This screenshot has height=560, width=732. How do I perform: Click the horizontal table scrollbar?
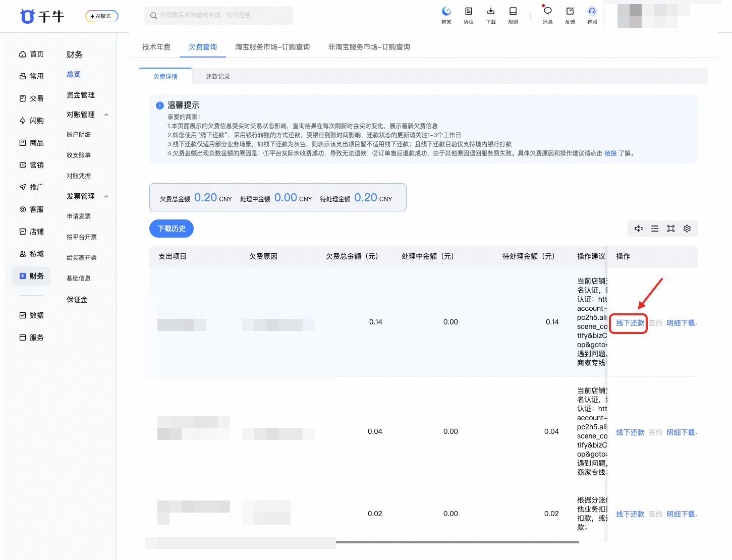pos(458,542)
